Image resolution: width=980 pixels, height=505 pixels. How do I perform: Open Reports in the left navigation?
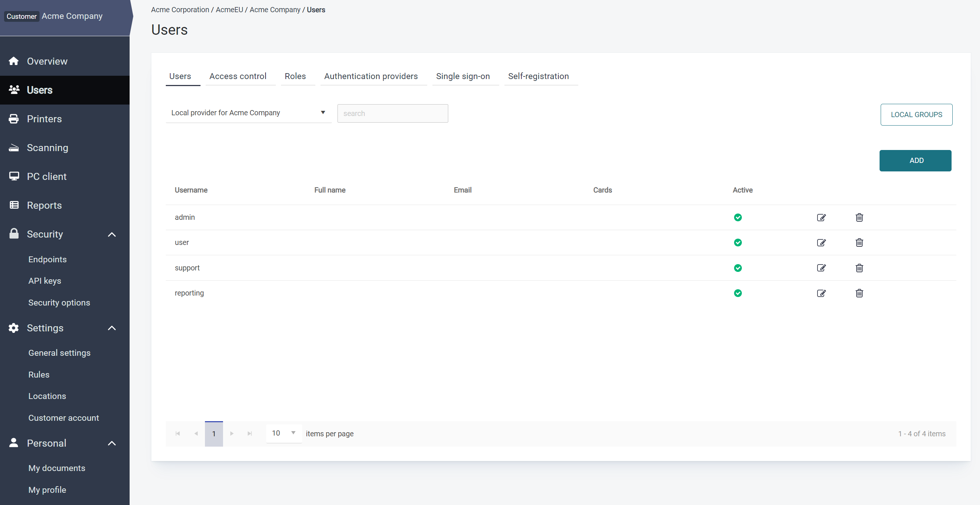point(44,205)
